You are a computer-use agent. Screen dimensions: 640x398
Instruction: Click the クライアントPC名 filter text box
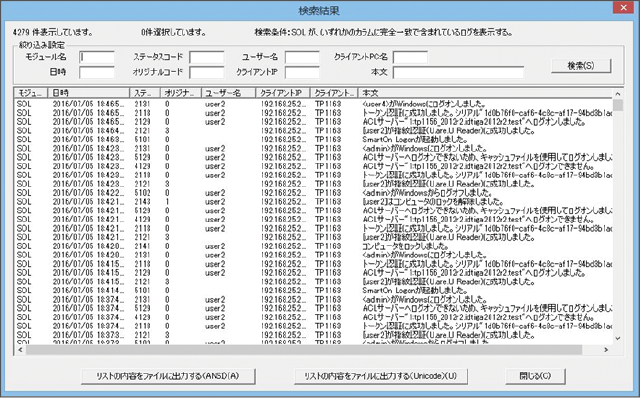click(x=410, y=57)
